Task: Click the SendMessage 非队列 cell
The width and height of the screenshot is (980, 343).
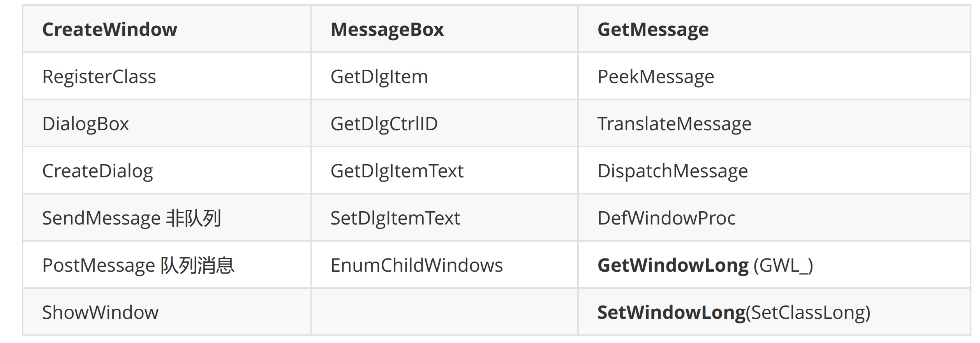Action: tap(132, 218)
